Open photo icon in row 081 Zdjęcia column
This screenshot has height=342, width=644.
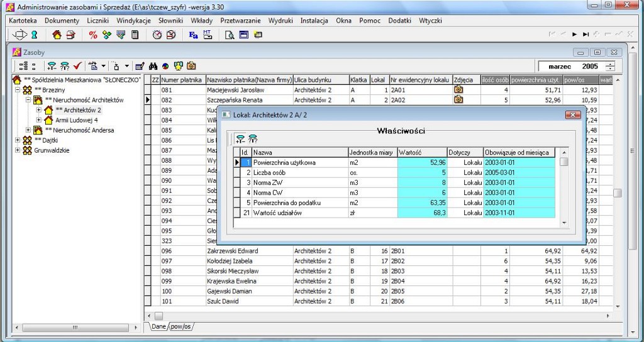(458, 89)
